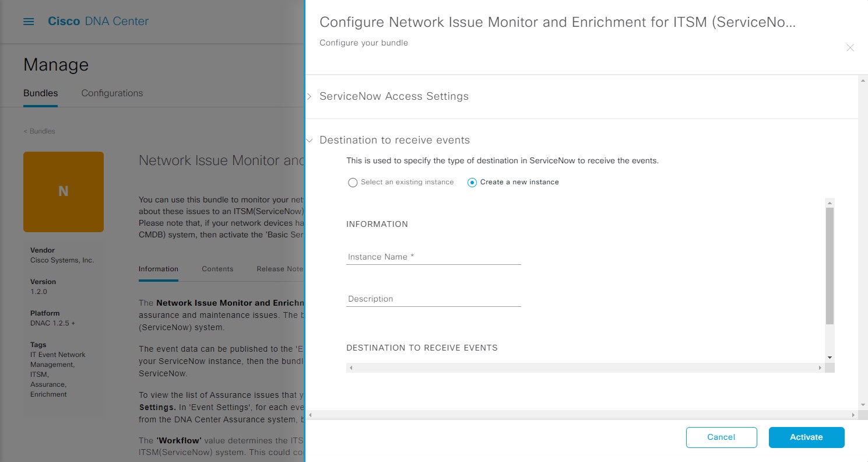Click the 'Enrichment' tag text

click(48, 394)
